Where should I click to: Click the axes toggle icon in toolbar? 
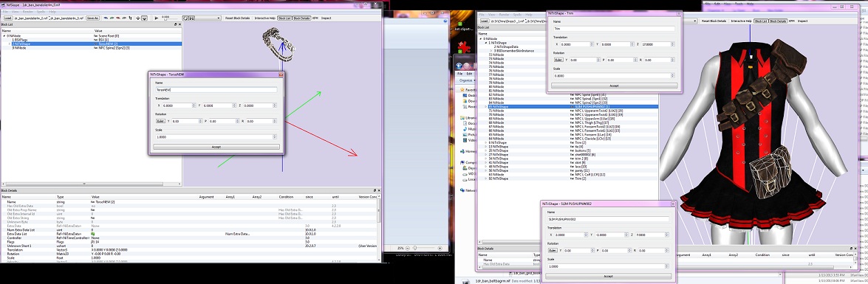[x=138, y=18]
